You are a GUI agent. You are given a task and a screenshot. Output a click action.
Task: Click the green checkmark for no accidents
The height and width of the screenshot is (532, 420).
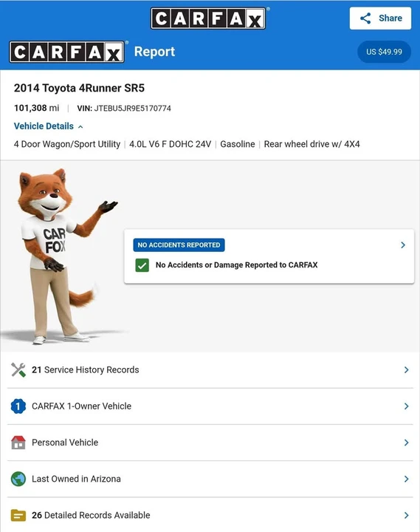tap(142, 265)
